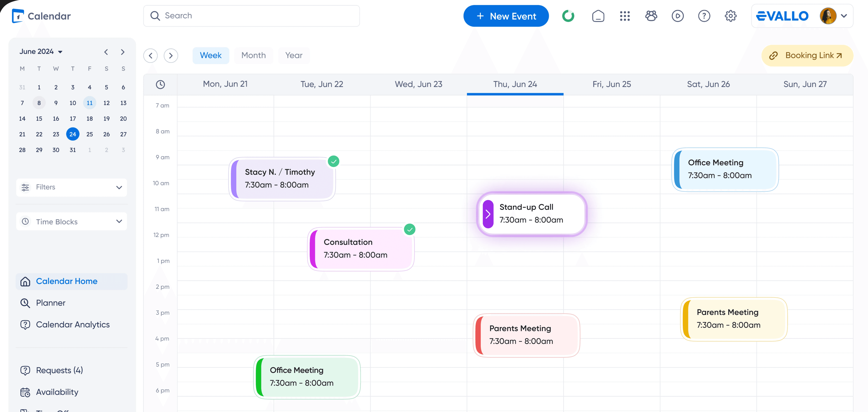Image resolution: width=868 pixels, height=412 pixels.
Task: Select the Sat, Jun 26 column header
Action: pos(708,85)
